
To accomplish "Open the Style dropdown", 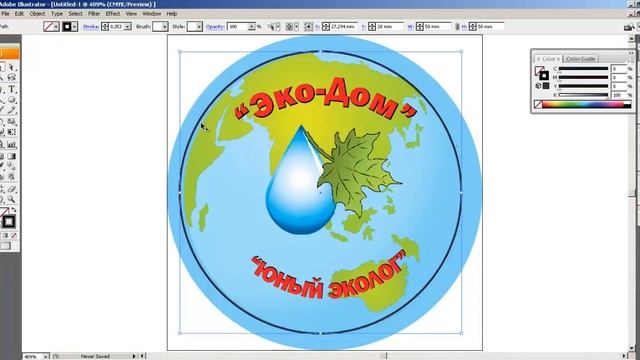I will pos(199,27).
